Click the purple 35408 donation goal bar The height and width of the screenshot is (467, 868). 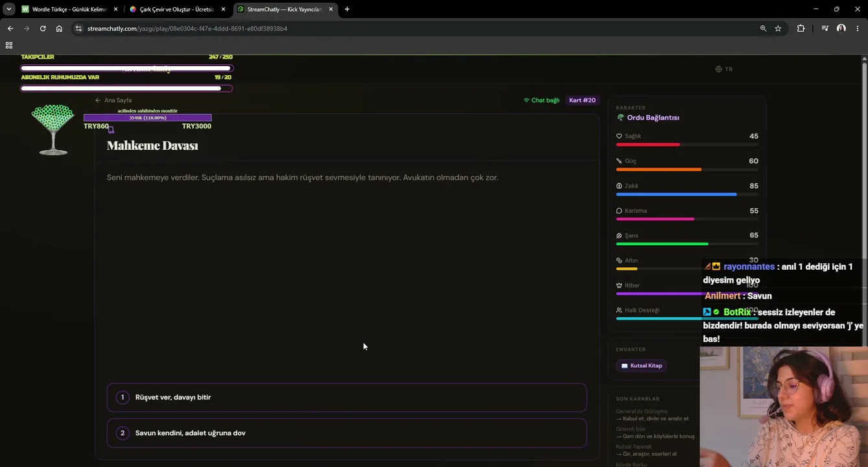pos(147,118)
